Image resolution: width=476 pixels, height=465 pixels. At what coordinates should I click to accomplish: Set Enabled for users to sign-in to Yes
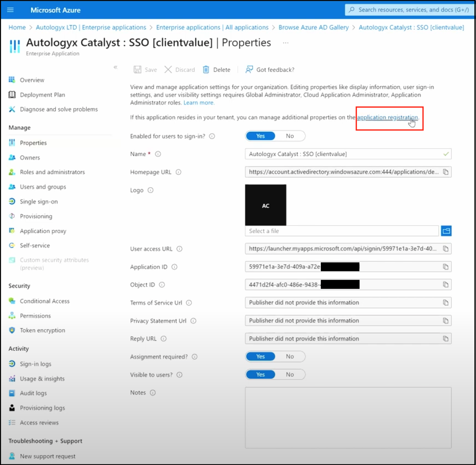pos(260,136)
